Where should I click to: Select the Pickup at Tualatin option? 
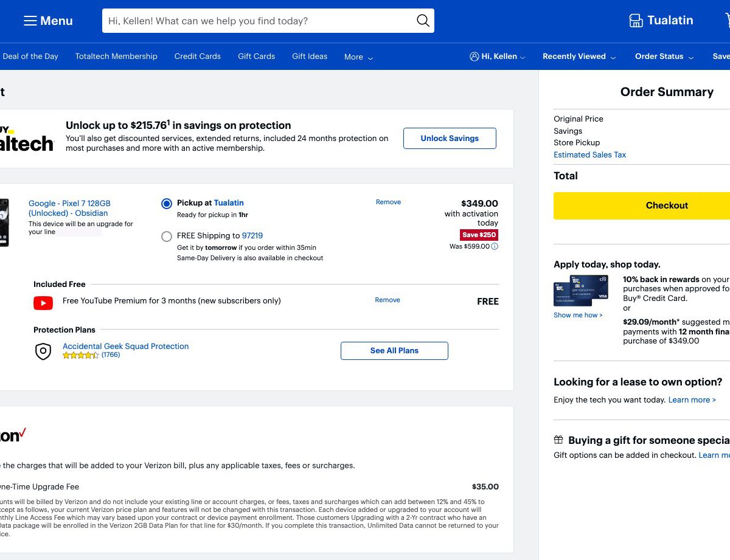[167, 204]
